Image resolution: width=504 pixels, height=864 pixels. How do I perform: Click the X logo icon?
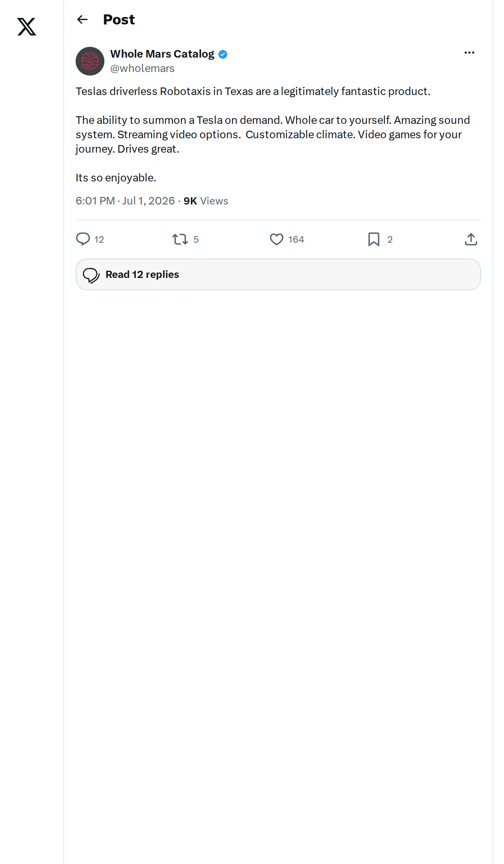point(27,27)
